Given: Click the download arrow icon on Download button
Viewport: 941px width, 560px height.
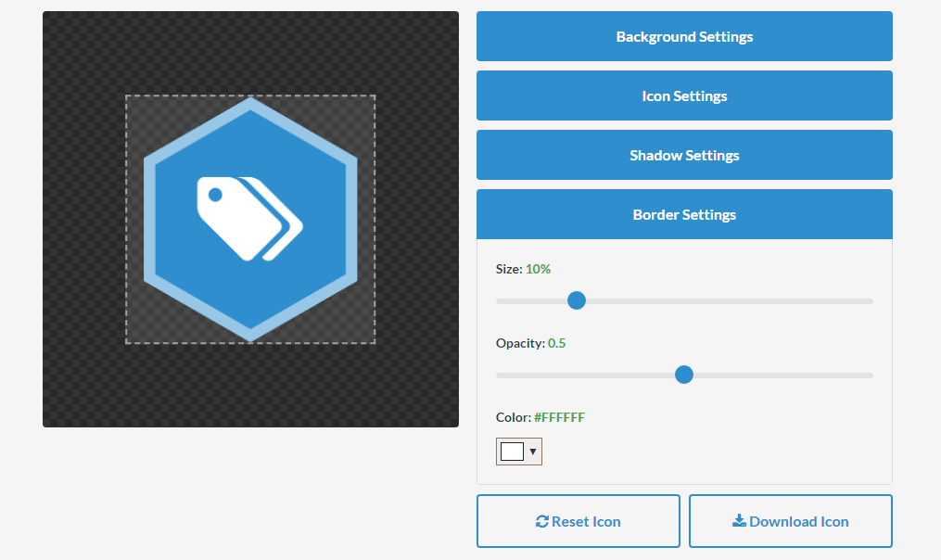Looking at the screenshot, I should tap(739, 521).
